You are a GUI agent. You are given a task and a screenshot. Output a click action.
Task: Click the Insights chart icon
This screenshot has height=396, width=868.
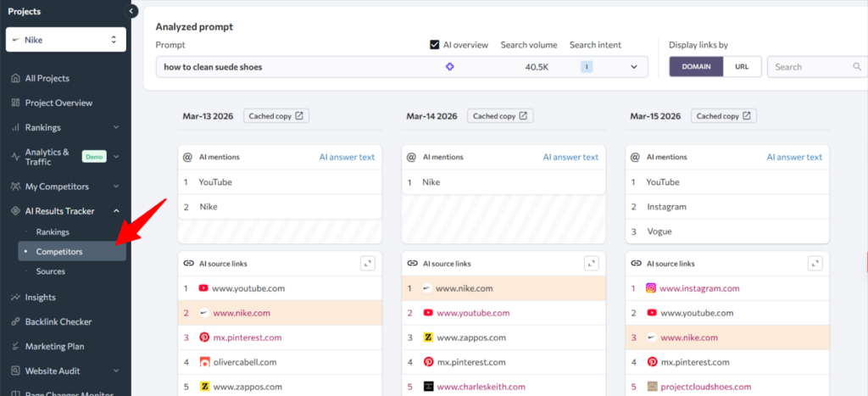(15, 298)
